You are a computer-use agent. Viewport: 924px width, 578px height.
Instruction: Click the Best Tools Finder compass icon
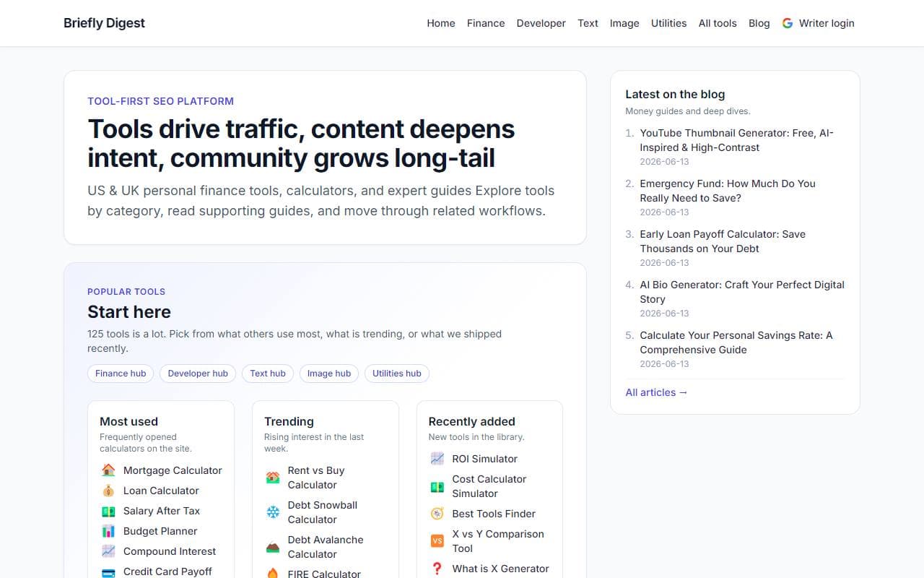coord(437,514)
